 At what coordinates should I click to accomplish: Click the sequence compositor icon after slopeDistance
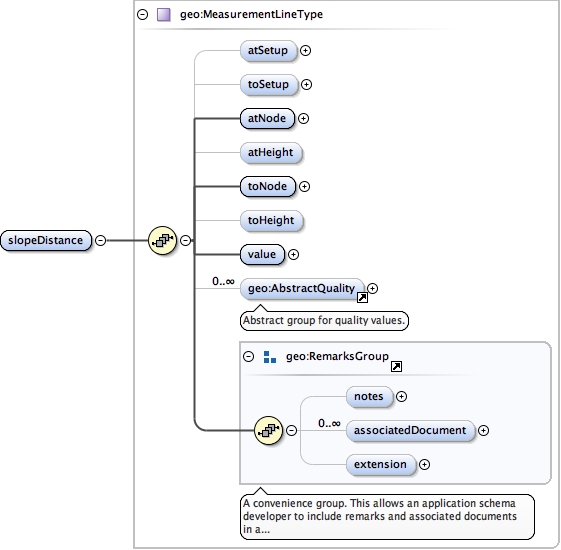tap(162, 240)
